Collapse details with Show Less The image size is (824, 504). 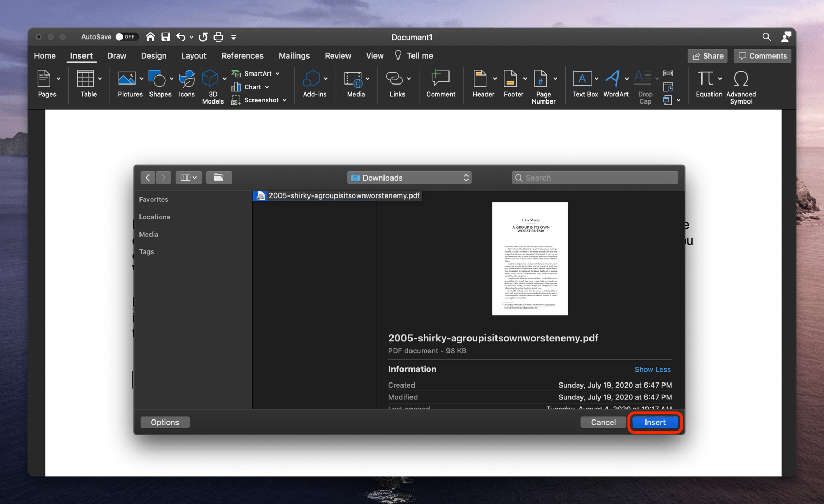[652, 369]
